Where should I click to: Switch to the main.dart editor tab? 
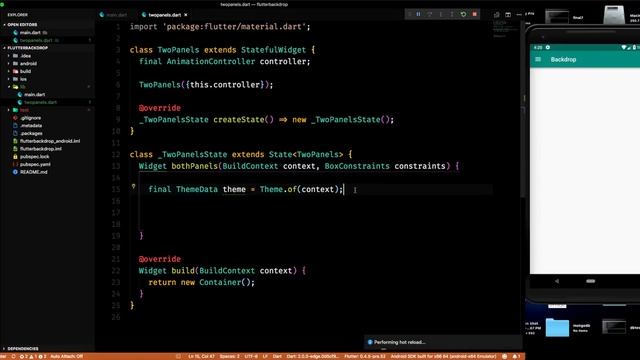click(113, 15)
